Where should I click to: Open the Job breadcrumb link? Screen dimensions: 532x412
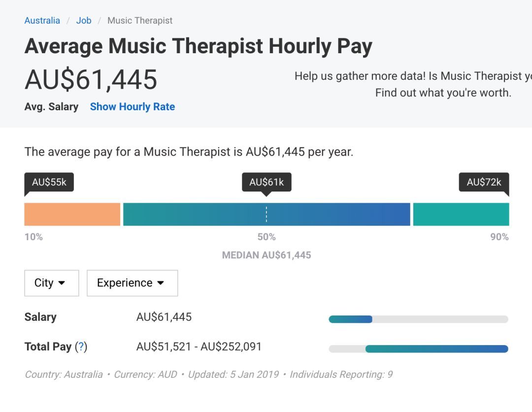tap(84, 21)
